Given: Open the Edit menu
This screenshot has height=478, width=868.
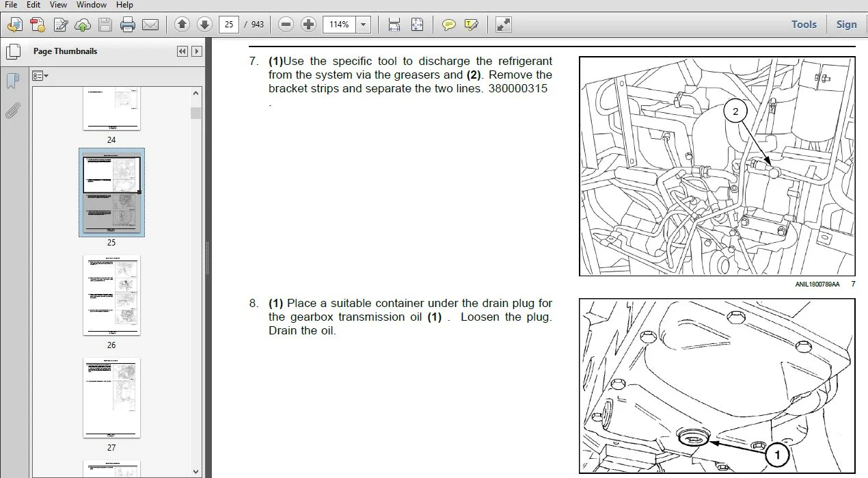Looking at the screenshot, I should click(33, 4).
